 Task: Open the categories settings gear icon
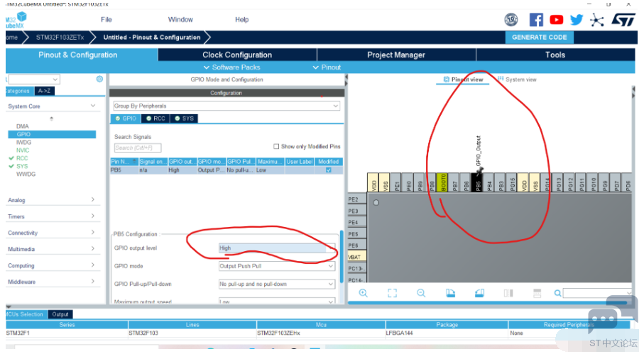pyautogui.click(x=99, y=79)
